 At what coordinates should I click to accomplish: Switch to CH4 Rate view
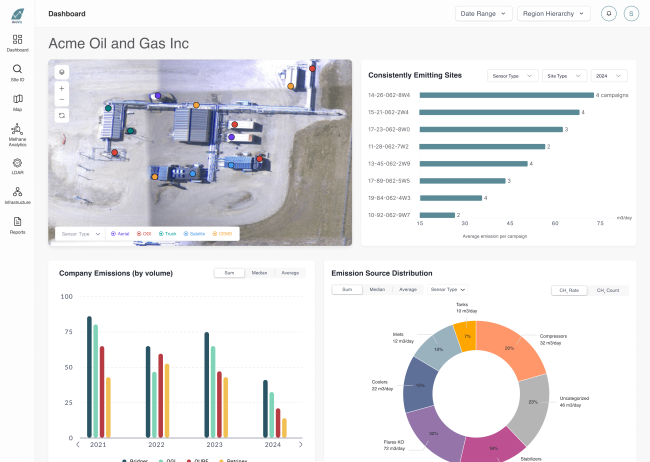569,290
